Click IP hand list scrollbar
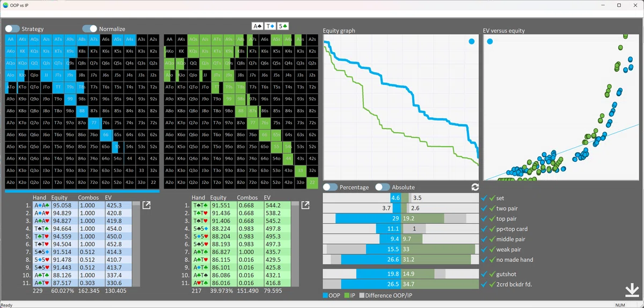Screen dimensions: 644x308 click(x=295, y=245)
